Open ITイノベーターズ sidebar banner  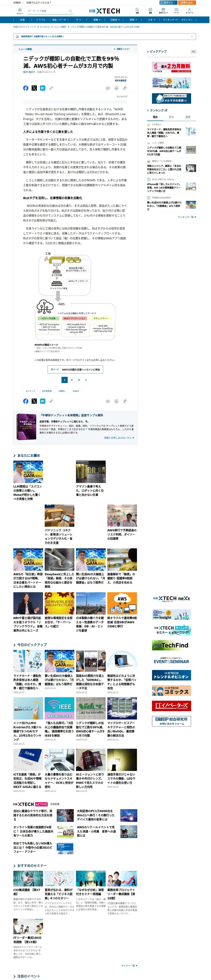(x=172, y=706)
